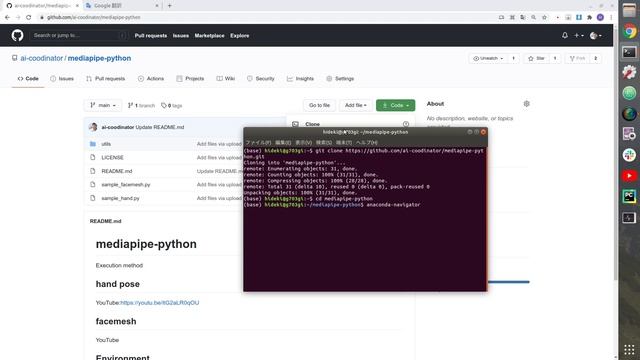Switch to the Wiki tab

(x=225, y=78)
